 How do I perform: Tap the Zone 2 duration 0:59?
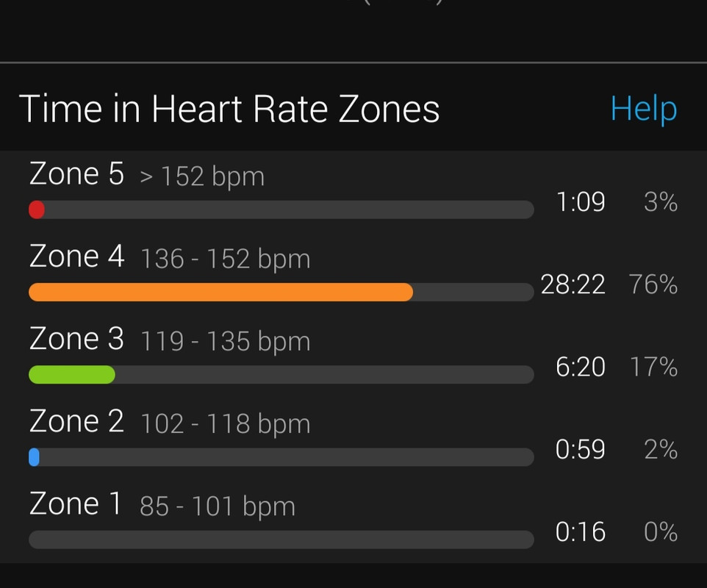pos(581,449)
